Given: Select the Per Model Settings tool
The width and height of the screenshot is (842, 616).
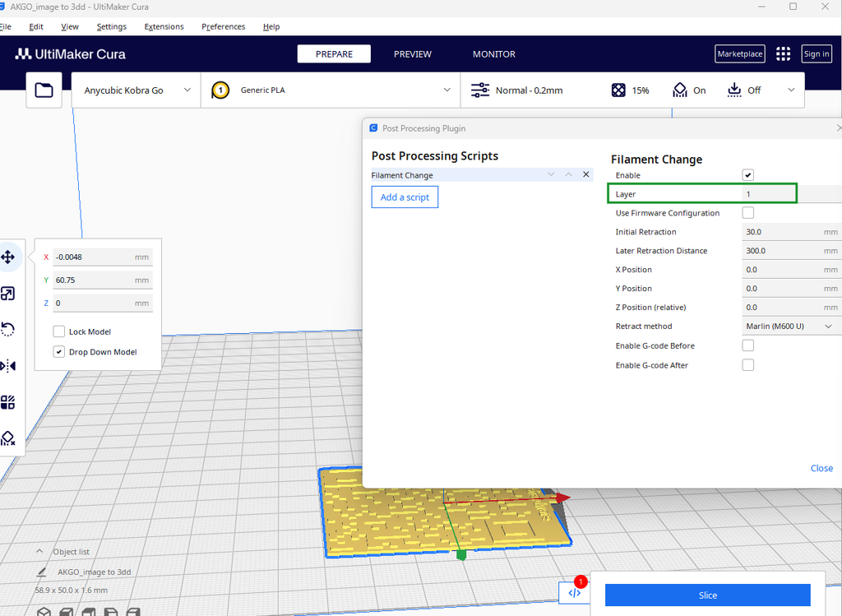Looking at the screenshot, I should point(8,402).
